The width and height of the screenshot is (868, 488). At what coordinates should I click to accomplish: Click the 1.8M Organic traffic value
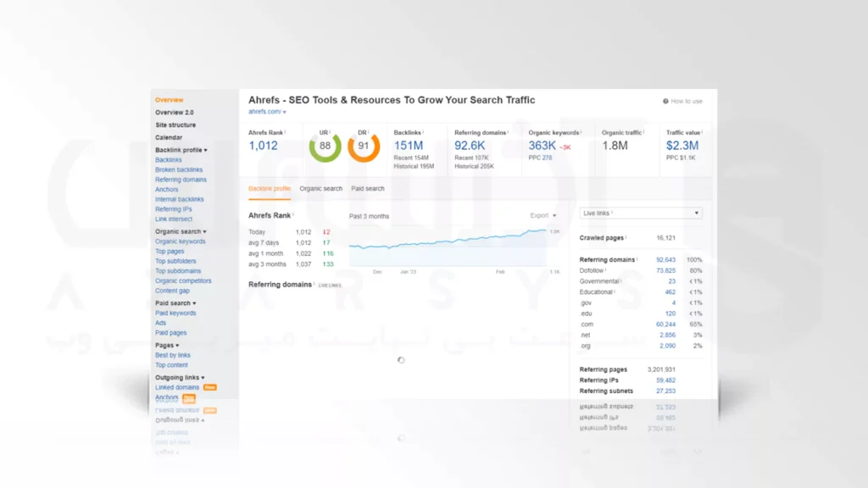[615, 146]
